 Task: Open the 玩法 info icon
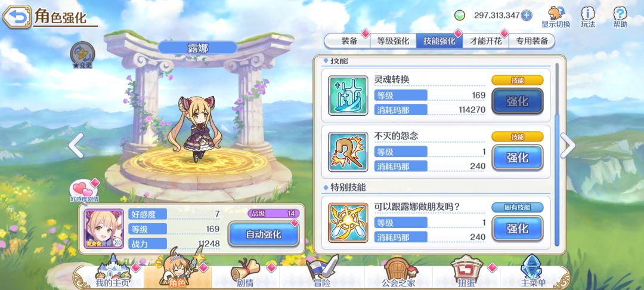[x=588, y=17]
